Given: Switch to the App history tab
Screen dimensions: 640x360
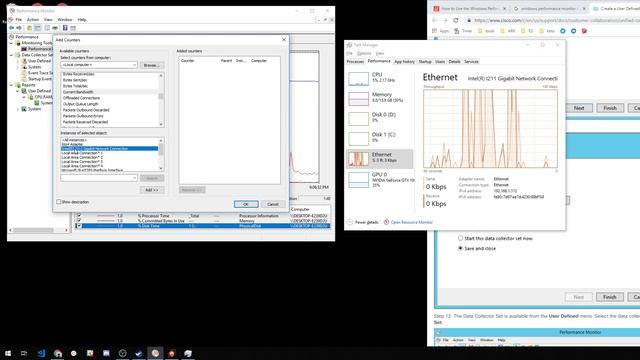Looking at the screenshot, I should pyautogui.click(x=404, y=62).
